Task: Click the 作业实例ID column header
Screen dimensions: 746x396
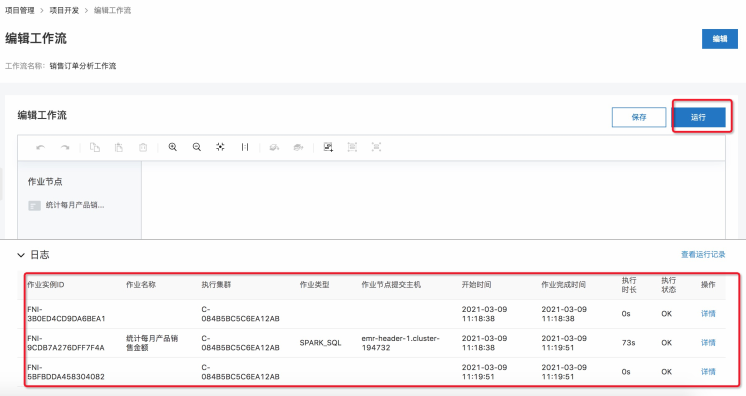Action: (x=46, y=285)
